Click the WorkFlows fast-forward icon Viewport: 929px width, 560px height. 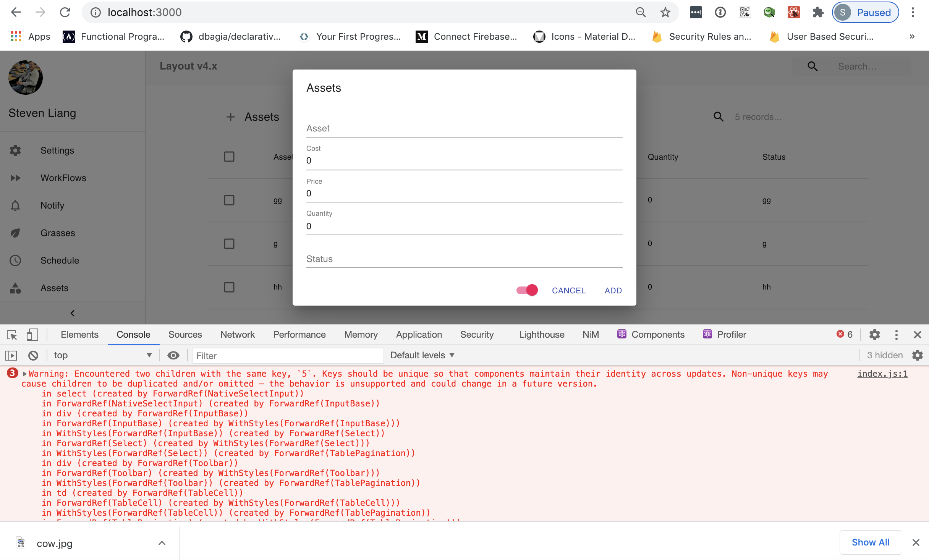[15, 178]
